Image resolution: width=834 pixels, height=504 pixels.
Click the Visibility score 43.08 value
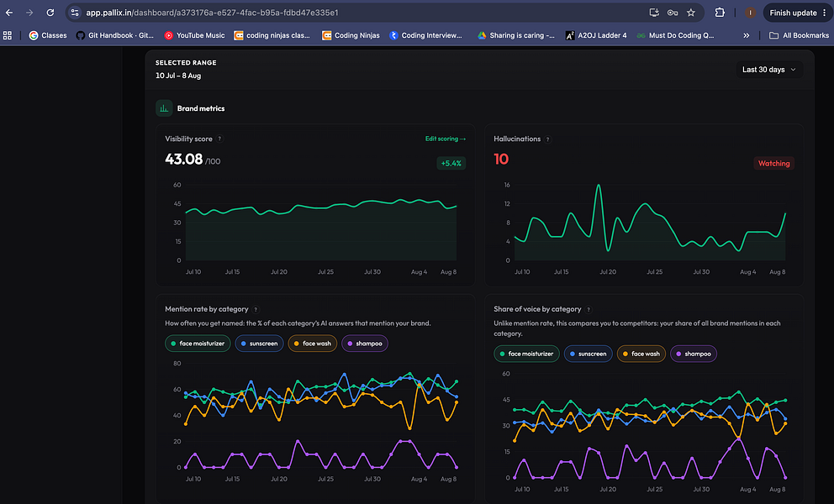[x=183, y=159]
